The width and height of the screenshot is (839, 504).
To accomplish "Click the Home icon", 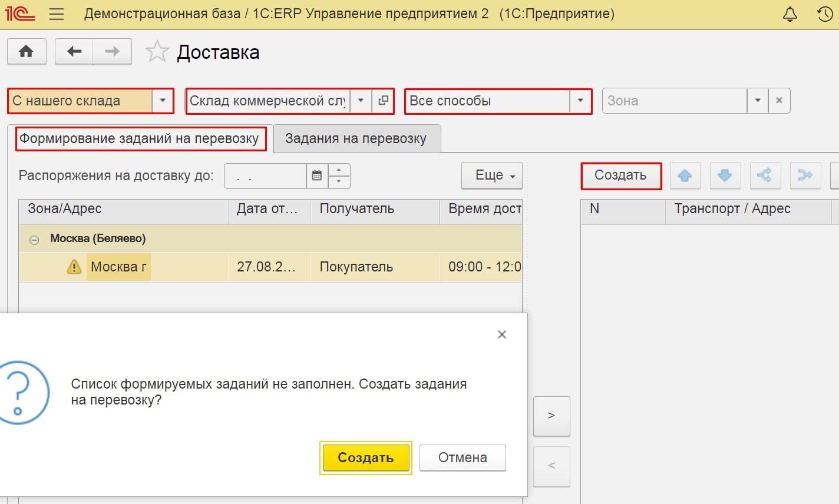I will click(x=26, y=51).
